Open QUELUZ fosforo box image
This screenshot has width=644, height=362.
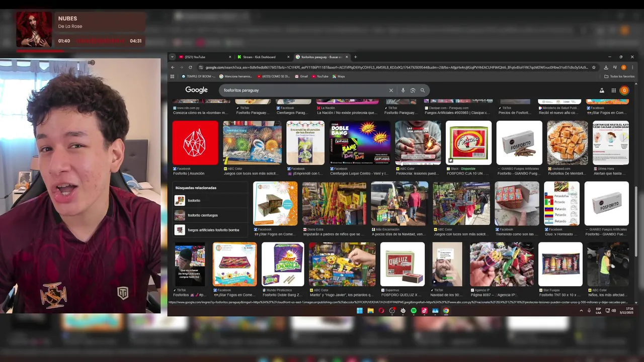pos(403,264)
